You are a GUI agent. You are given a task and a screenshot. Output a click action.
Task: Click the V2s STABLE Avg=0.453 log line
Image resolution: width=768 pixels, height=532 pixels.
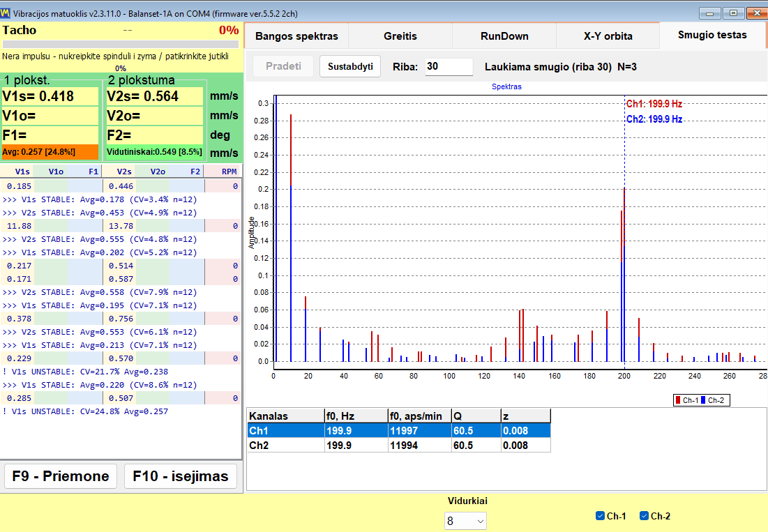(x=100, y=213)
